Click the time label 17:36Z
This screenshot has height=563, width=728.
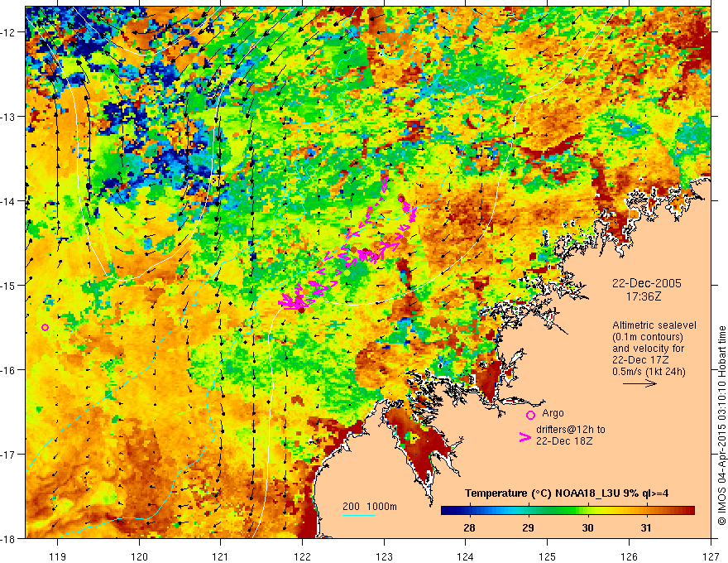[643, 296]
